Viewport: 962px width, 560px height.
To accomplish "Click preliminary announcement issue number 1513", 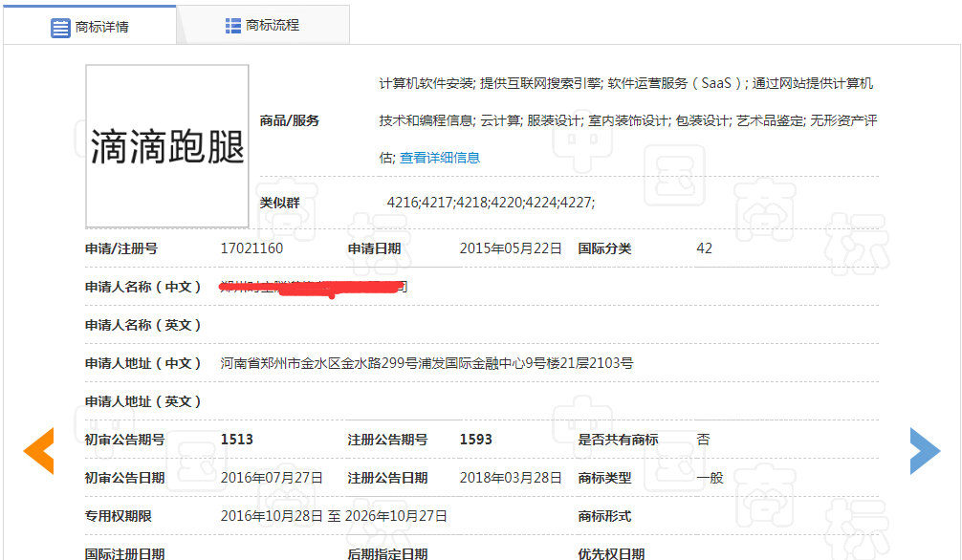I will coord(237,440).
